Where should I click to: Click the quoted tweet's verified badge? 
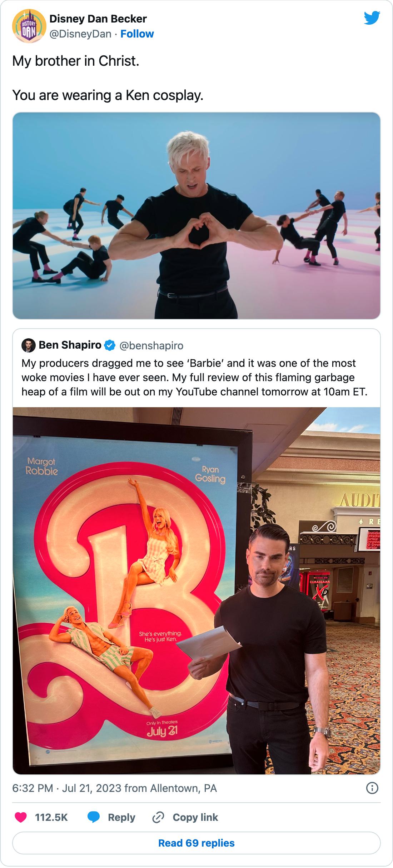pos(110,345)
